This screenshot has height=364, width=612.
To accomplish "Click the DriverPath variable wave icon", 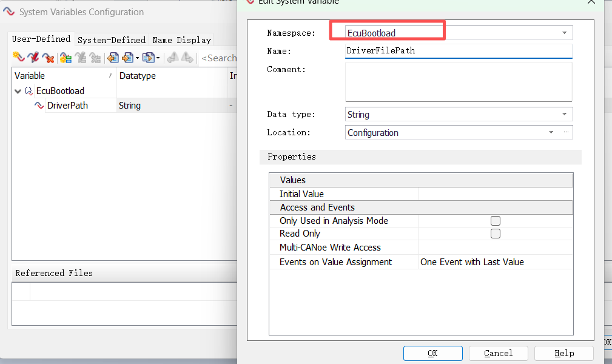I will 39,106.
